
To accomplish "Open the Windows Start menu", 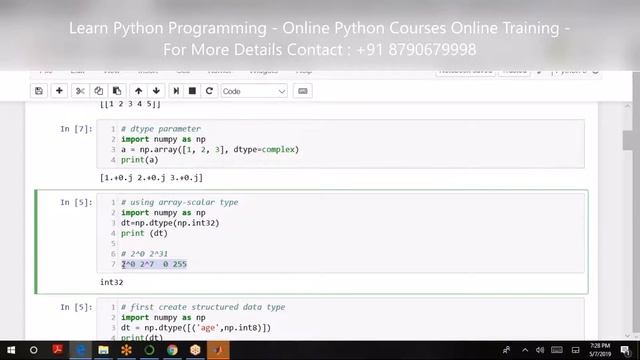I will tap(11, 350).
